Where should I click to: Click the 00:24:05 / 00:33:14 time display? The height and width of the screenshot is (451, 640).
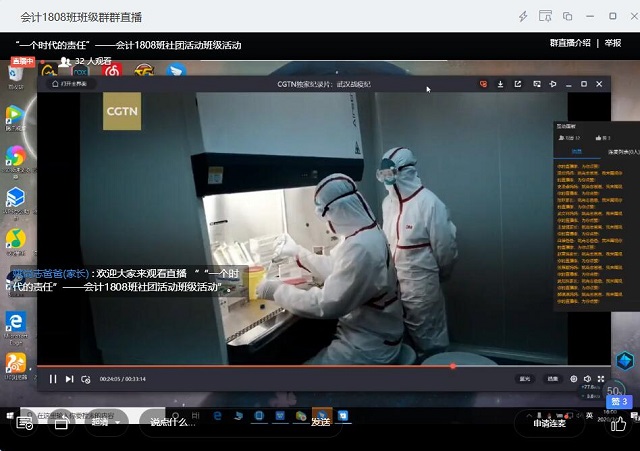[122, 379]
